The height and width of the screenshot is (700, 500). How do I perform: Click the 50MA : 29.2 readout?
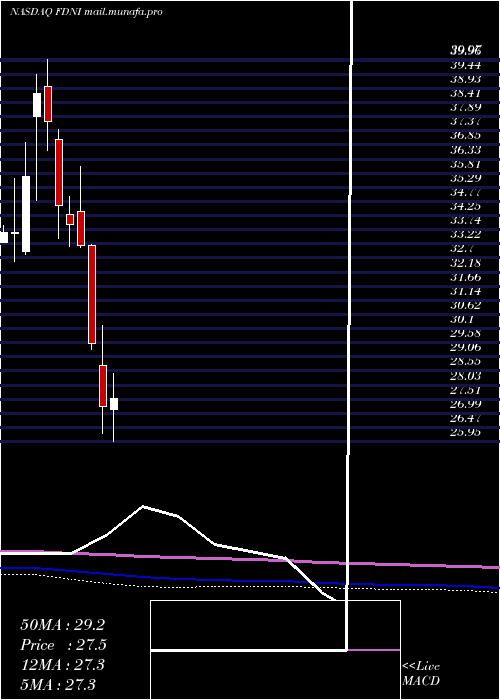(x=62, y=625)
